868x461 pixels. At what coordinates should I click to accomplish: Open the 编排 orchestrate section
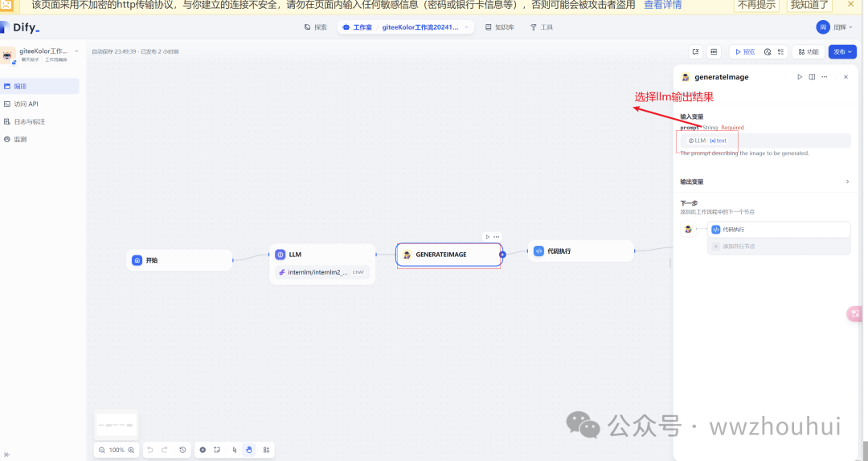click(40, 86)
